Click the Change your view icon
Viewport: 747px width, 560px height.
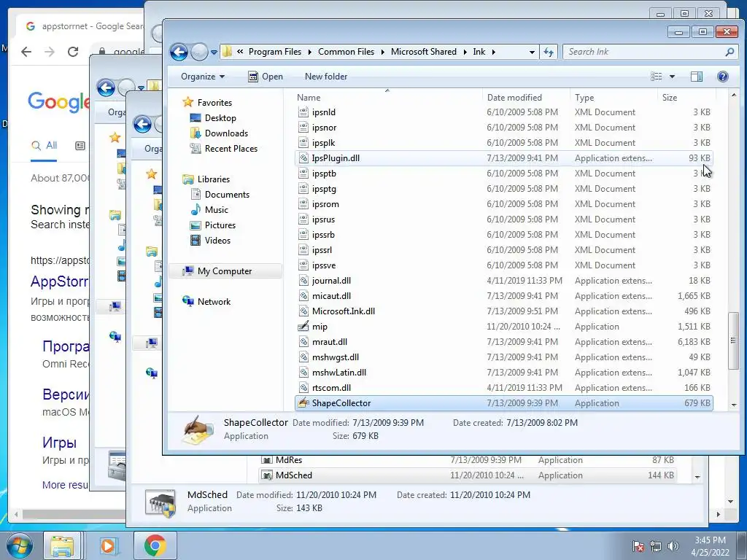[x=657, y=77]
